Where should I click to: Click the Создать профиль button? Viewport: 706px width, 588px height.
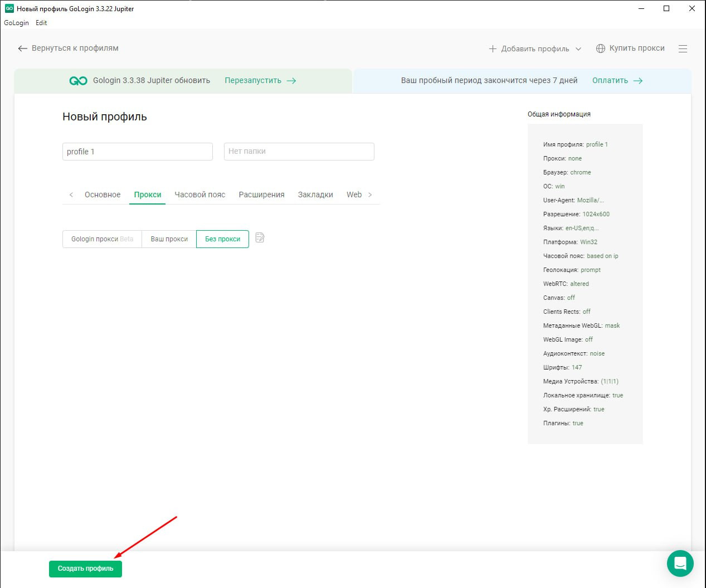click(x=85, y=568)
